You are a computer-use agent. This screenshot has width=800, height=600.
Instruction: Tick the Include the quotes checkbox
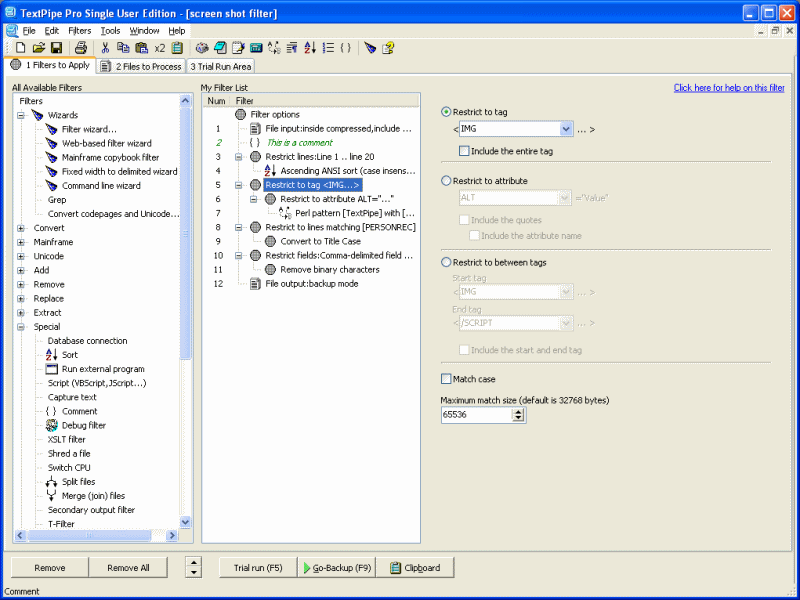[464, 220]
